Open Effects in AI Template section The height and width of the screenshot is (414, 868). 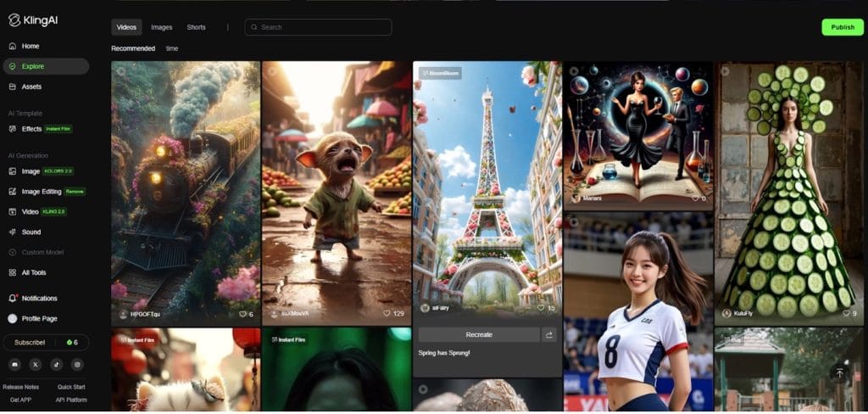[x=31, y=129]
